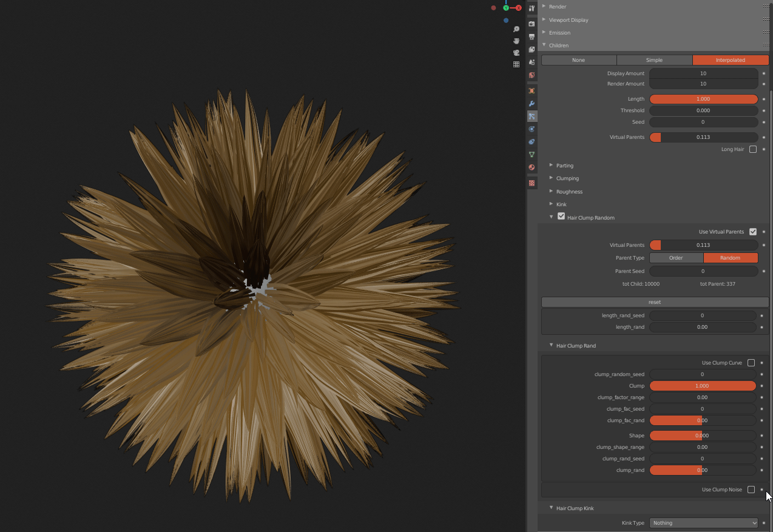This screenshot has height=532, width=773.
Task: Click the Display Amount number field
Action: pos(703,73)
